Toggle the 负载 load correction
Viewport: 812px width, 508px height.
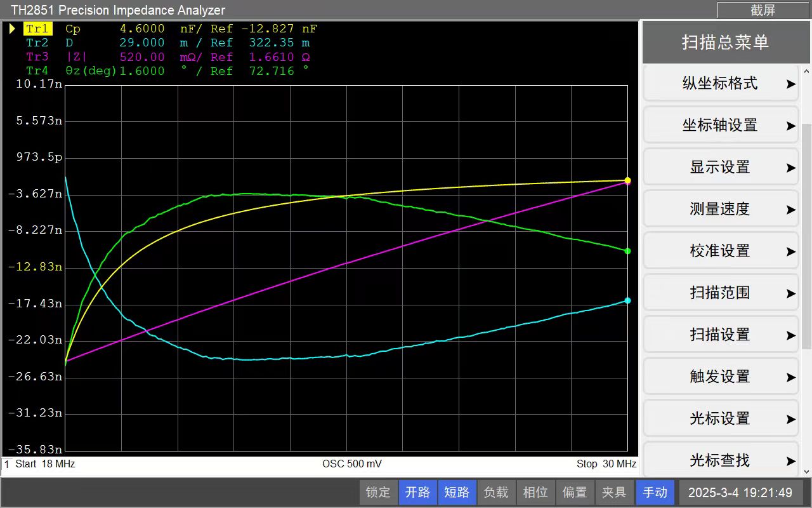pos(495,492)
